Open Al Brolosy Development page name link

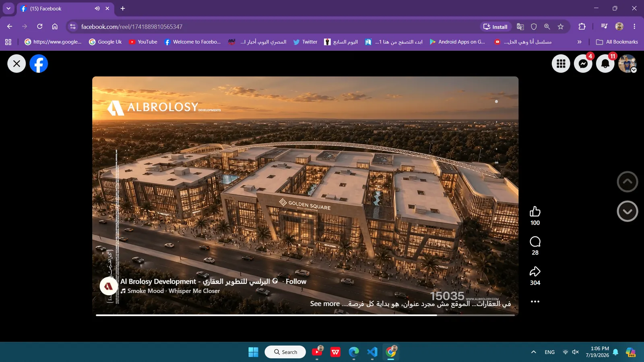coord(195,282)
